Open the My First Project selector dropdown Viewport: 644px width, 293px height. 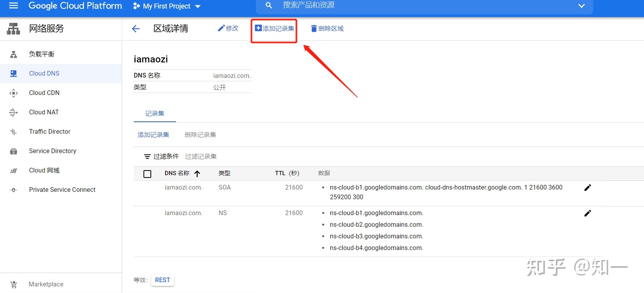tap(167, 6)
